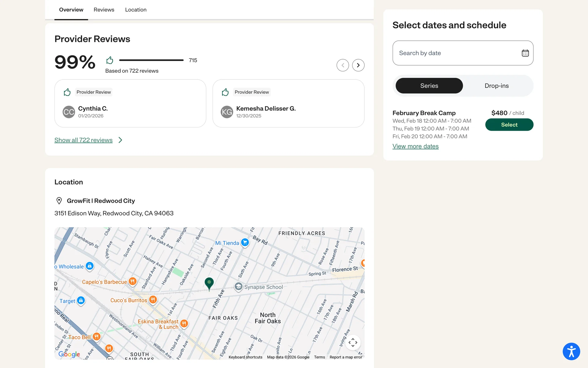The width and height of the screenshot is (588, 368).
Task: Click chevron beside Show all reviews
Action: pyautogui.click(x=120, y=140)
